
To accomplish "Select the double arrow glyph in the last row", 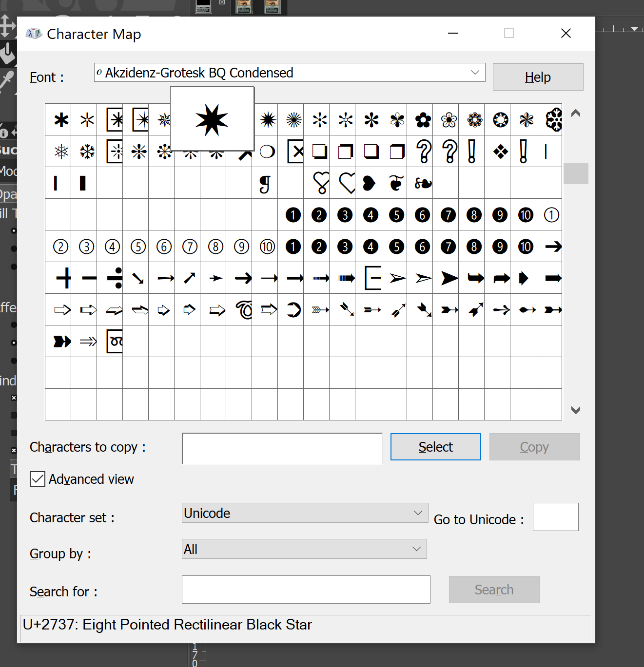I will point(87,342).
